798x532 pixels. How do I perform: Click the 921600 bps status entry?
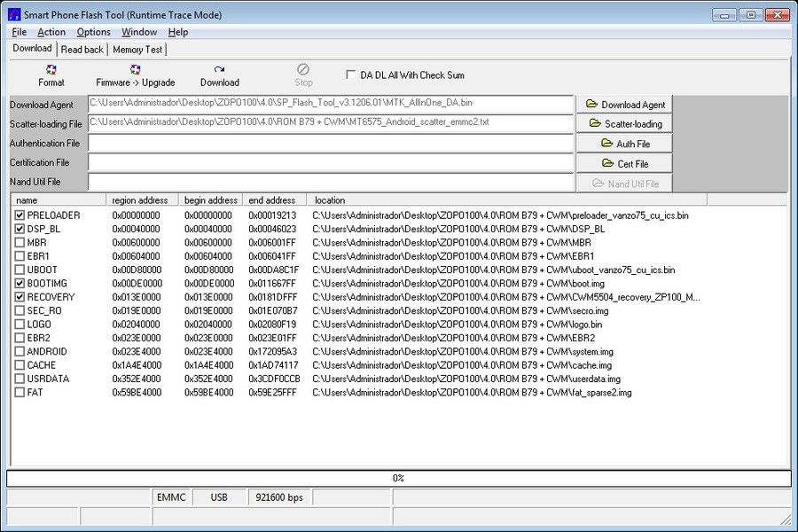click(x=279, y=497)
